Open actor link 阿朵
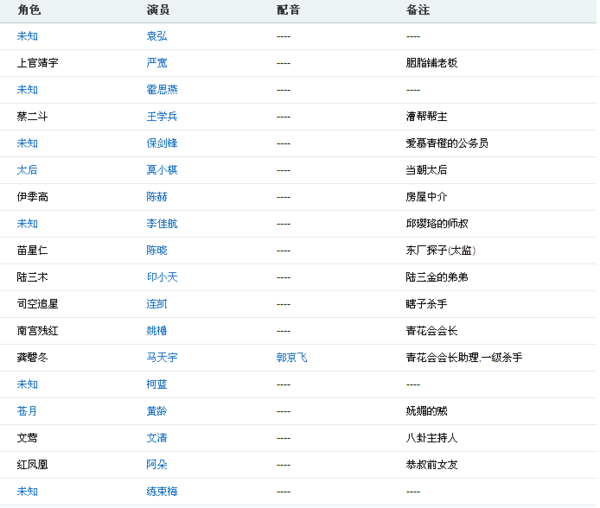Viewport: 600px width, 508px height. click(x=157, y=464)
